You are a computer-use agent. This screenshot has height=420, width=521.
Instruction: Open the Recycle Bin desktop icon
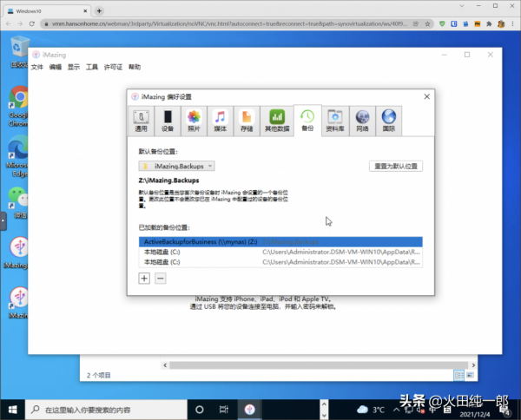[19, 52]
